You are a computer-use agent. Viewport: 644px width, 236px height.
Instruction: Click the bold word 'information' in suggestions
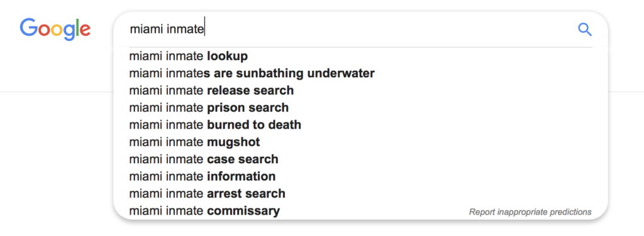click(x=241, y=176)
